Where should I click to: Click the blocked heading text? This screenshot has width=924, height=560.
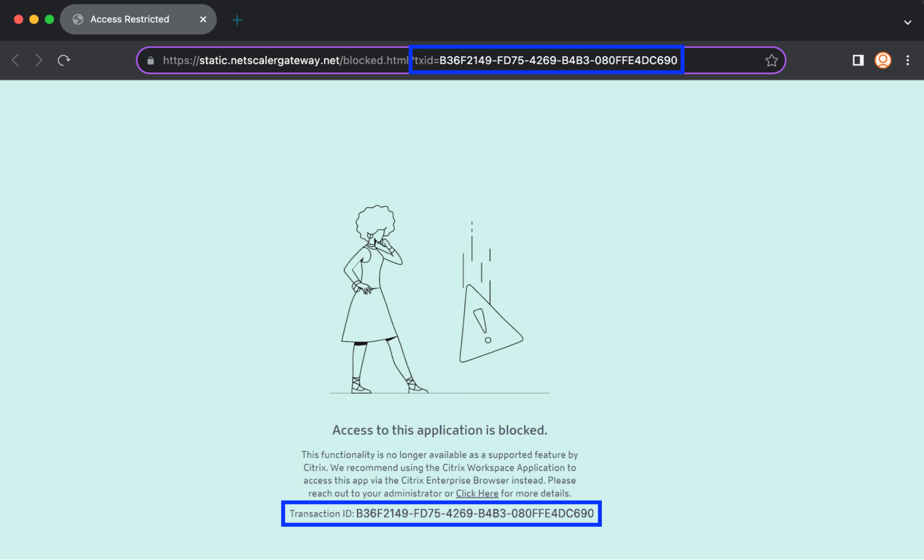point(440,430)
